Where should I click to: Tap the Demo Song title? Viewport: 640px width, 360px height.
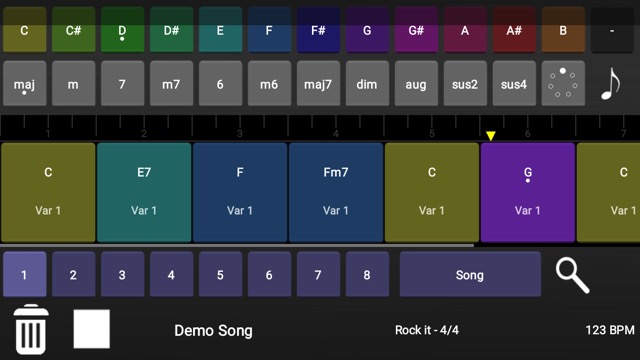[213, 330]
